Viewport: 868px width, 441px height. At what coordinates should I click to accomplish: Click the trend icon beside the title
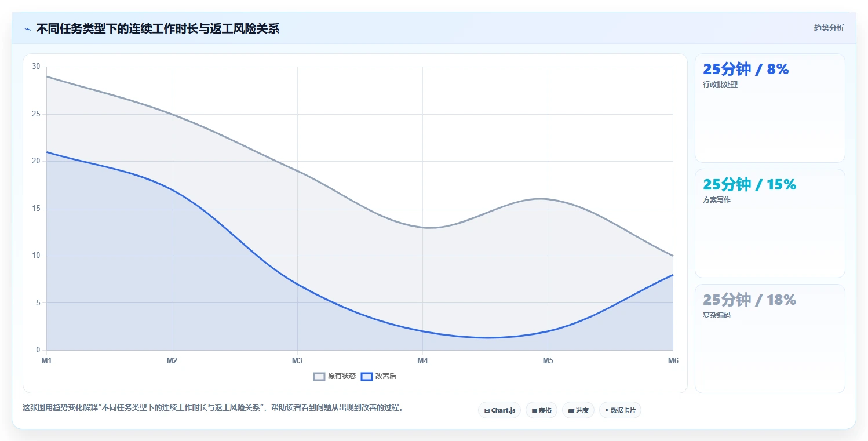27,29
